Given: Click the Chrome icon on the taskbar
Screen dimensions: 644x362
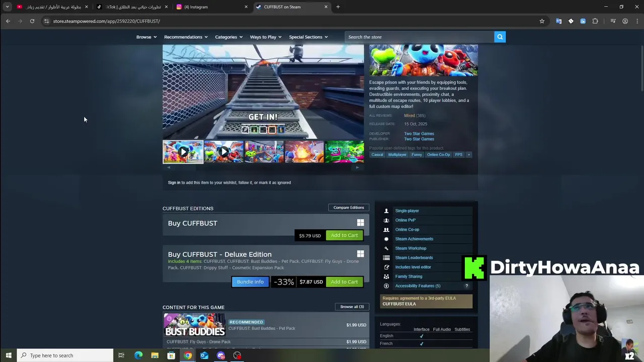Looking at the screenshot, I should (x=188, y=355).
